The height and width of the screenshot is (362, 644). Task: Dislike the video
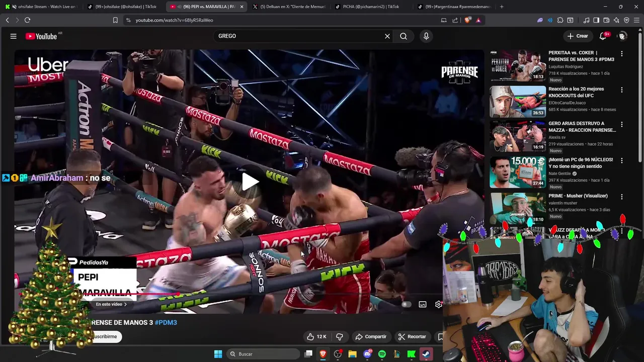340,336
